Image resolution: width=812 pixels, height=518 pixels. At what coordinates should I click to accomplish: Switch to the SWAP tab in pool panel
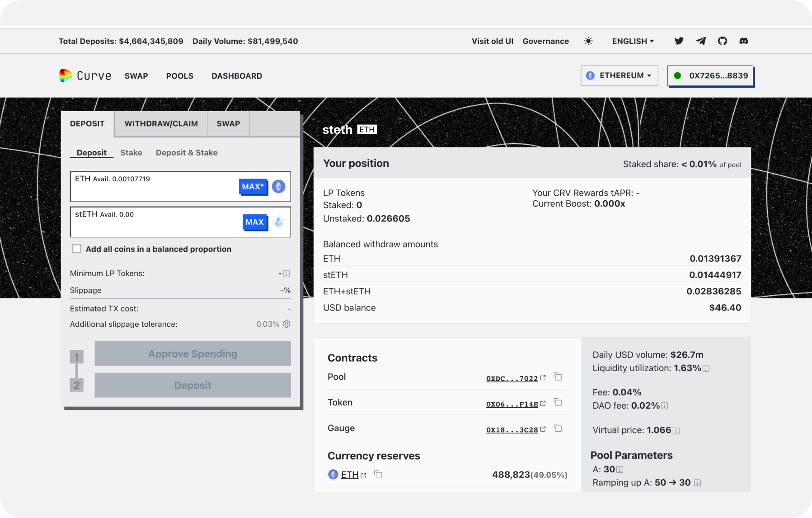[228, 124]
